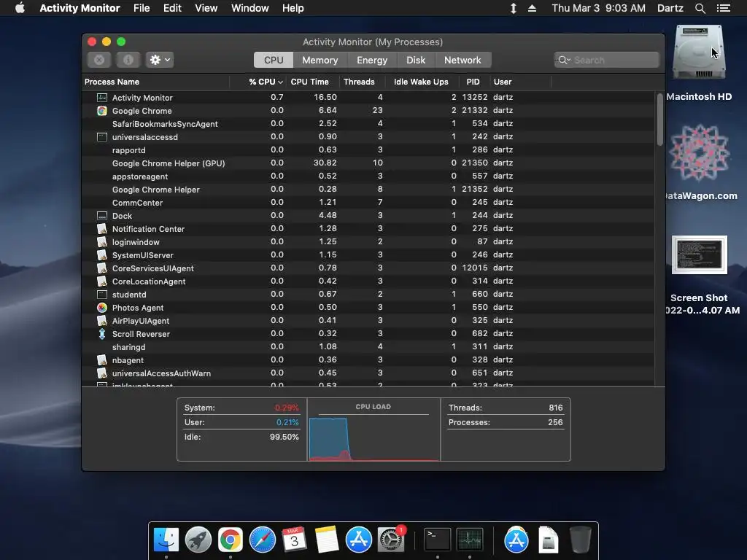Select the Dock process icon
This screenshot has width=747, height=560.
click(x=102, y=216)
